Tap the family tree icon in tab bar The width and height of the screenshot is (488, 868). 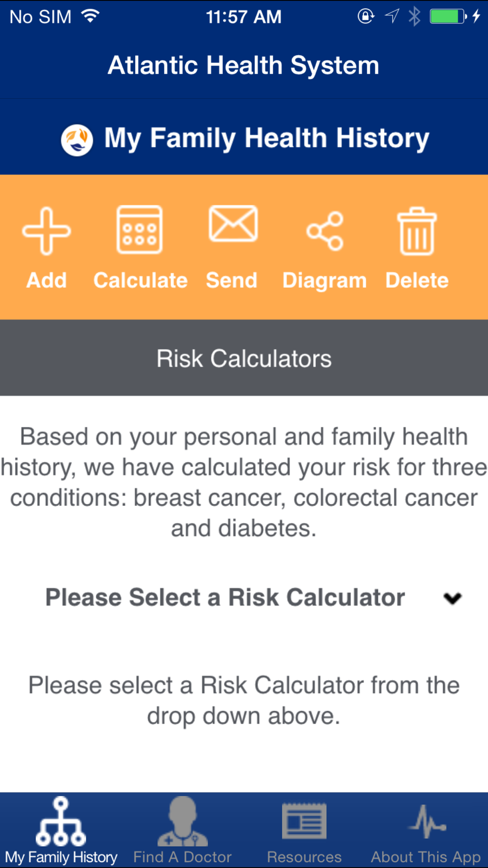click(x=61, y=821)
